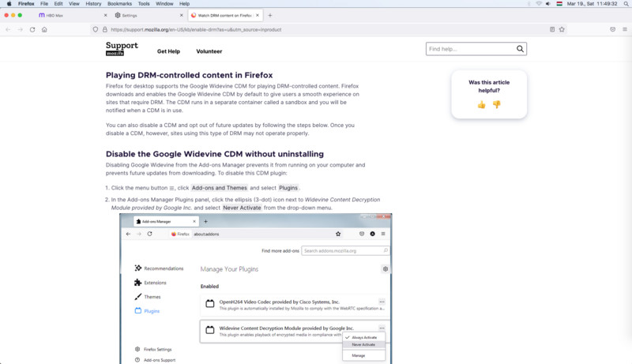Vote thumbs down on the article
The width and height of the screenshot is (632, 364).
pos(497,105)
